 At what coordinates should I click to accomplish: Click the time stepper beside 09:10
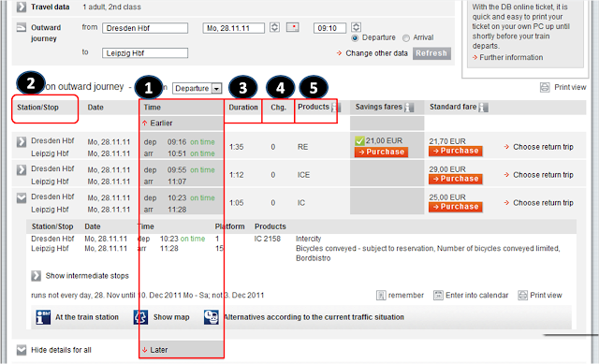tap(356, 27)
